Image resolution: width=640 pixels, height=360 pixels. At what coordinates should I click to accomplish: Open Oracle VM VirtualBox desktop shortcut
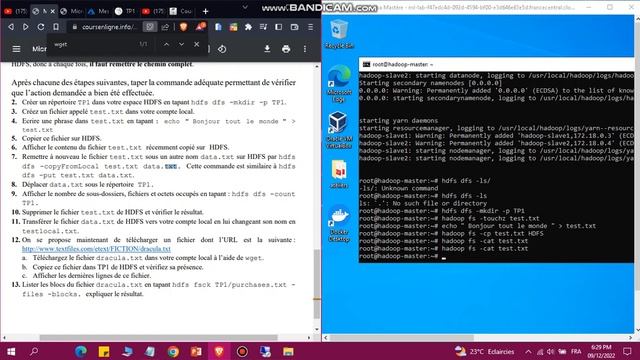pyautogui.click(x=339, y=130)
